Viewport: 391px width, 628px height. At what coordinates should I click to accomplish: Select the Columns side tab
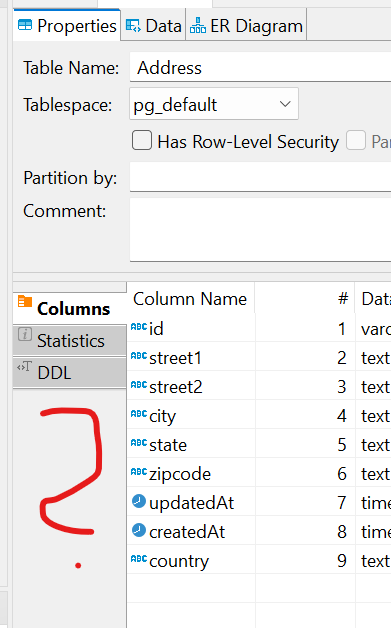70,309
